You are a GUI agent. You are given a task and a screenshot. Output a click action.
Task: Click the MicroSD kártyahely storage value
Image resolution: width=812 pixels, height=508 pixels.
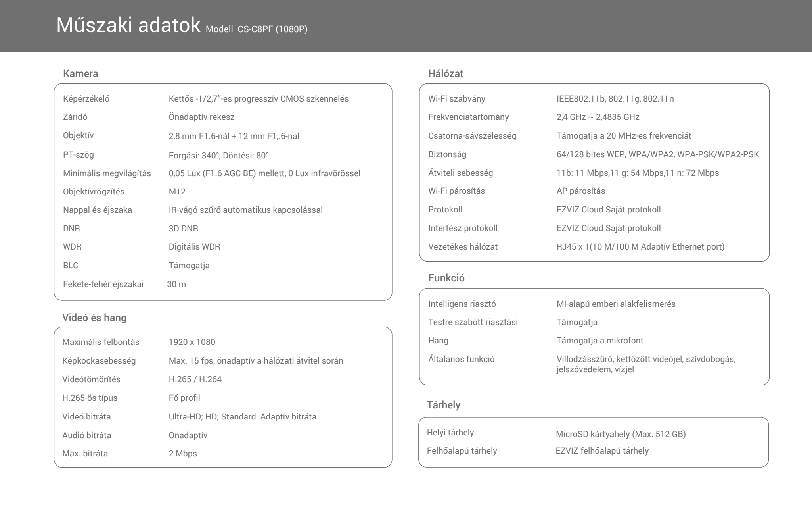(620, 434)
